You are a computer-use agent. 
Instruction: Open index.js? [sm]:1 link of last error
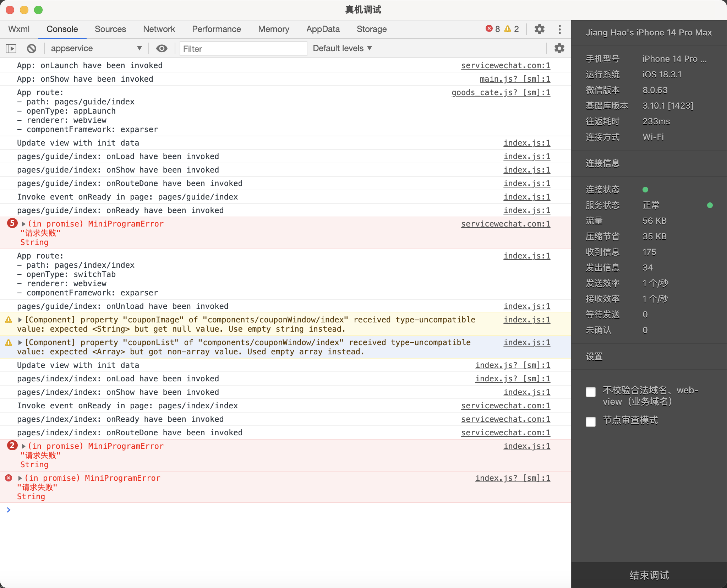(x=513, y=478)
